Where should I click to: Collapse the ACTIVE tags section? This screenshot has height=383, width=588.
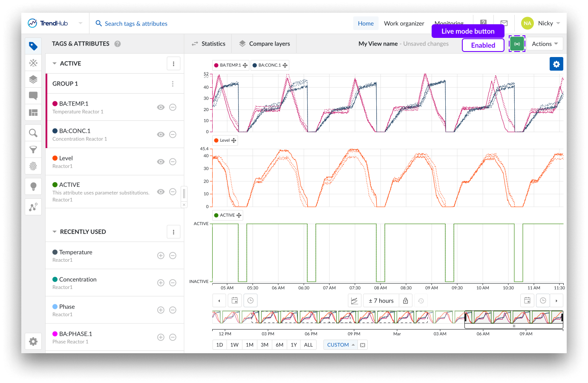click(x=55, y=63)
